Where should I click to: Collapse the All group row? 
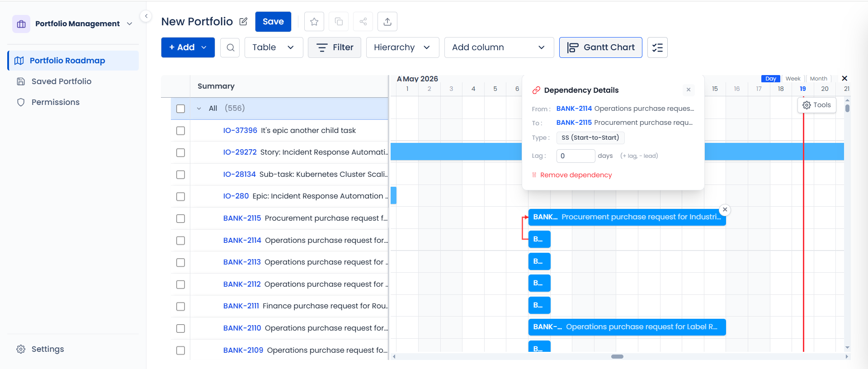point(199,109)
